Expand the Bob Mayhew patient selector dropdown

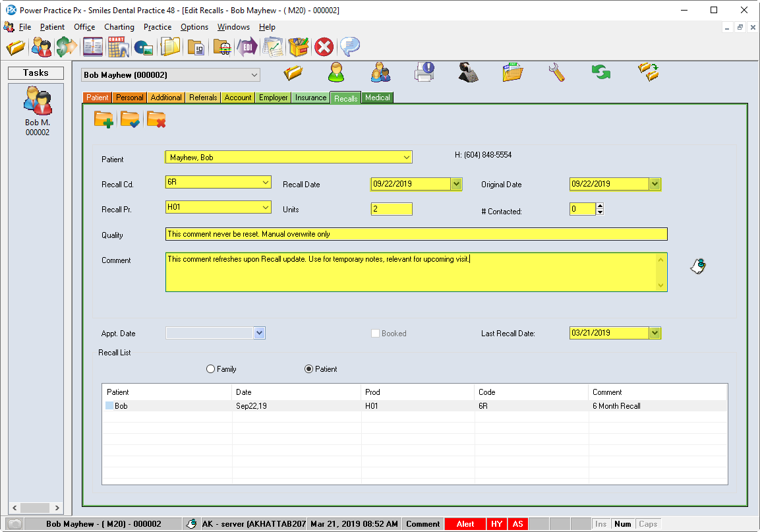click(254, 76)
